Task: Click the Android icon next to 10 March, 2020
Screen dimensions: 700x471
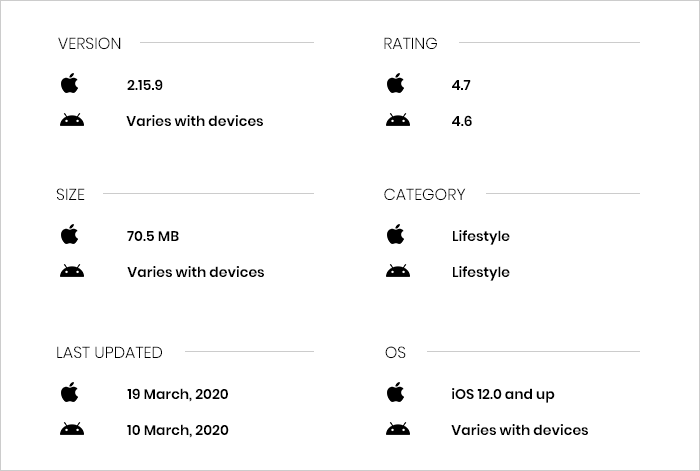Action: pos(72,429)
